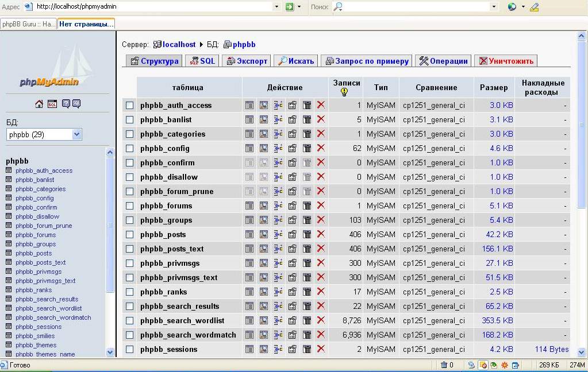Click the Search icon for phpbb_search_wordlist
Viewport: 588px width, 372px height.
pyautogui.click(x=264, y=321)
